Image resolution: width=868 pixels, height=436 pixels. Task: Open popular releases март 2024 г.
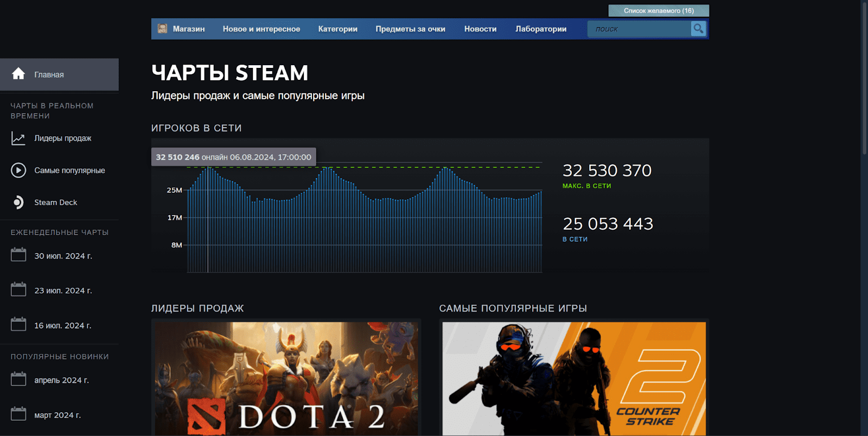58,415
